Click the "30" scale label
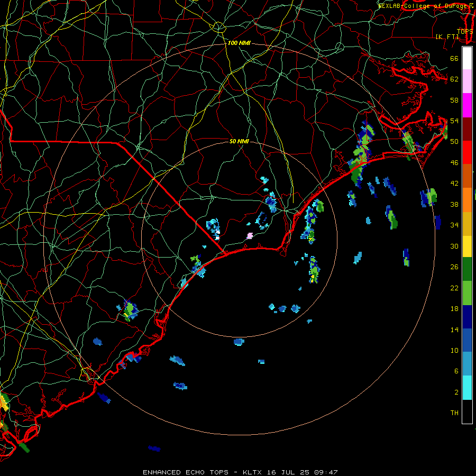The width and height of the screenshot is (476, 476). 454,246
